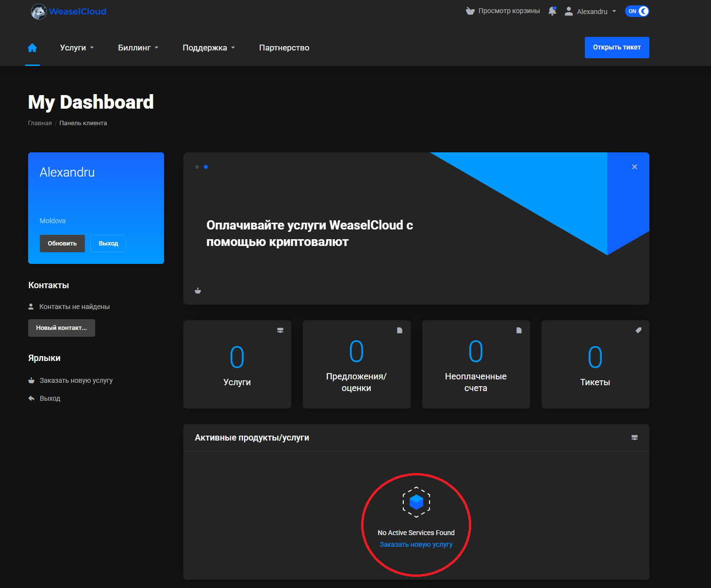Open the Тикеты counter card
711x588 pixels.
click(595, 364)
